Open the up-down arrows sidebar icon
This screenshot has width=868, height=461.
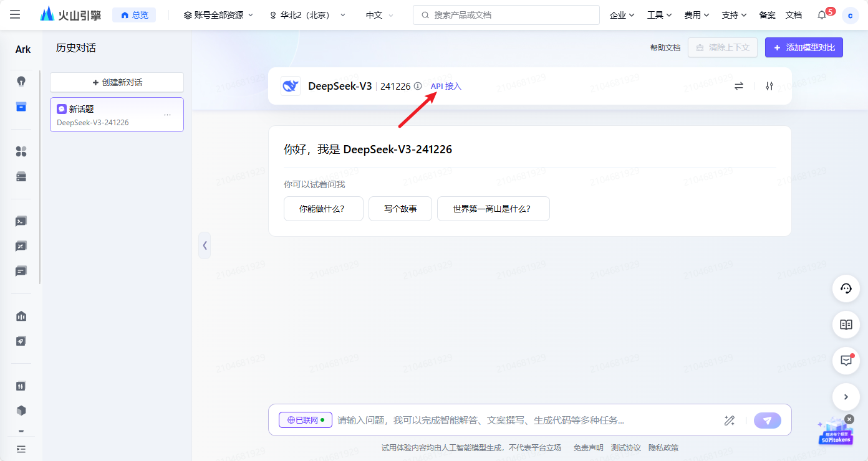21,386
